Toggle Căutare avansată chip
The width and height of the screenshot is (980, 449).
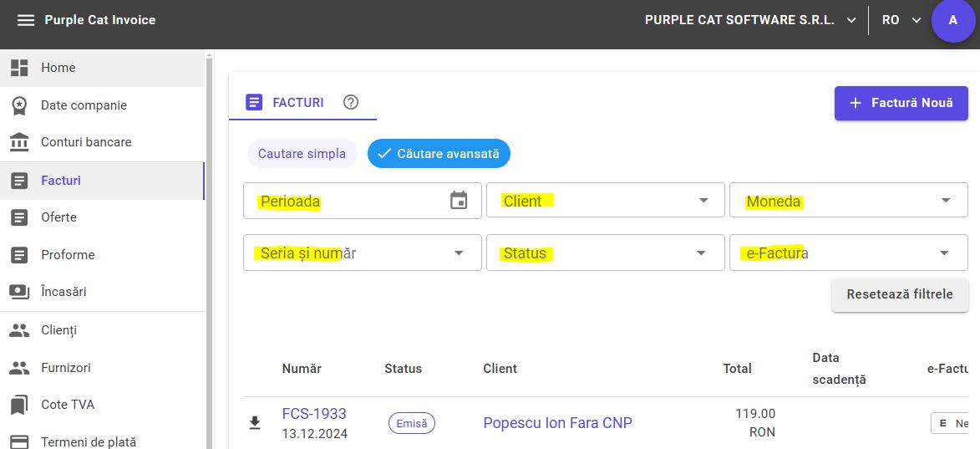pyautogui.click(x=439, y=153)
